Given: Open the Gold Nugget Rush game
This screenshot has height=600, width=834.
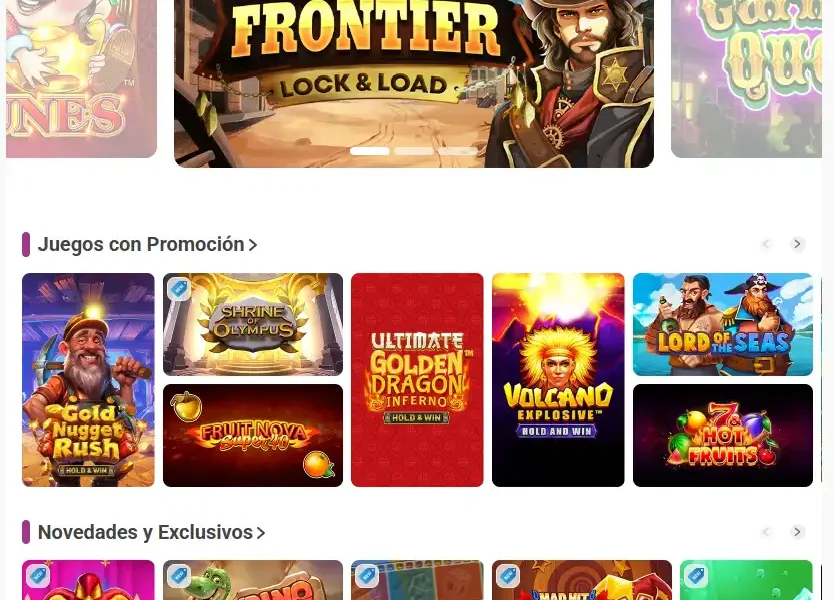Looking at the screenshot, I should (x=88, y=380).
